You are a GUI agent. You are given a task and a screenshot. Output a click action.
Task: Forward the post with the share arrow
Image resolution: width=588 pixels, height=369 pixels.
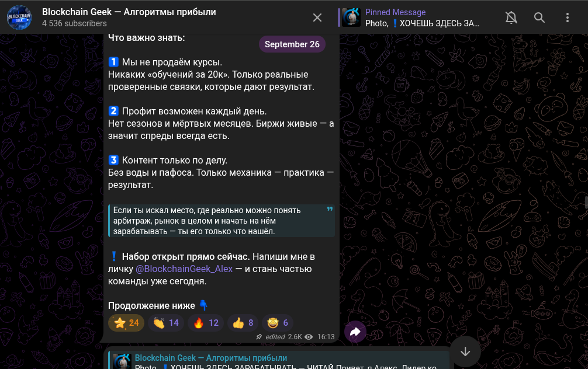355,332
